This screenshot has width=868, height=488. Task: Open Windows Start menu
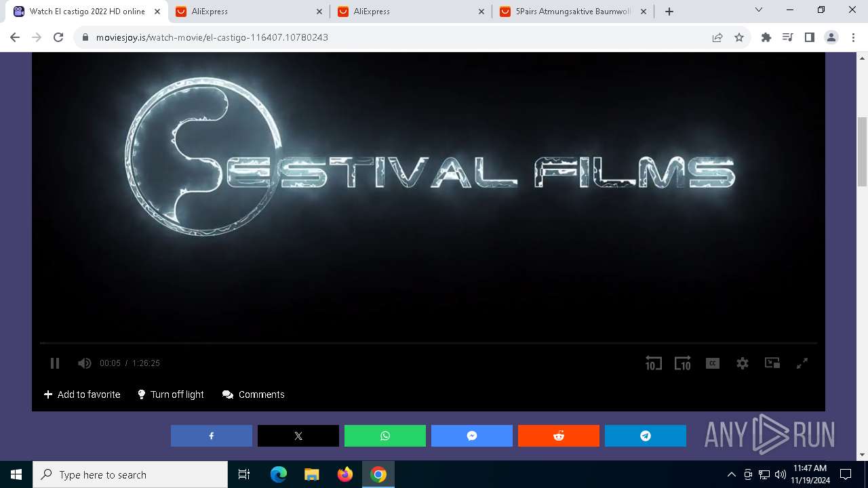(x=16, y=474)
